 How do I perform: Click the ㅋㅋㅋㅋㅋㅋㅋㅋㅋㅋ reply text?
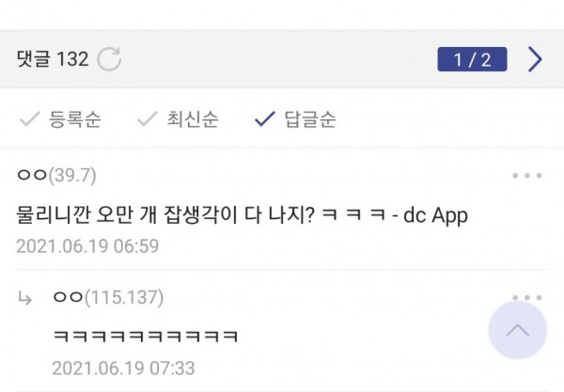146,337
